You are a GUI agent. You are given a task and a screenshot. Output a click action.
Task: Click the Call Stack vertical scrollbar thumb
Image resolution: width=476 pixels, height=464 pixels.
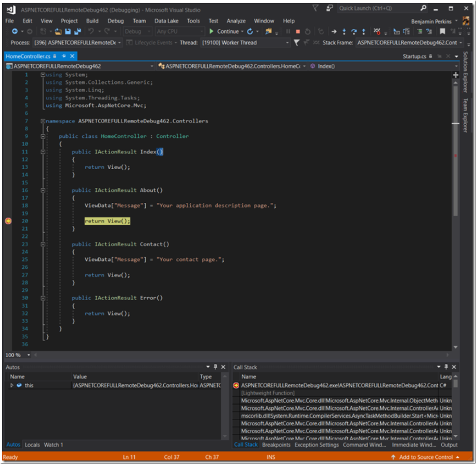coord(455,383)
